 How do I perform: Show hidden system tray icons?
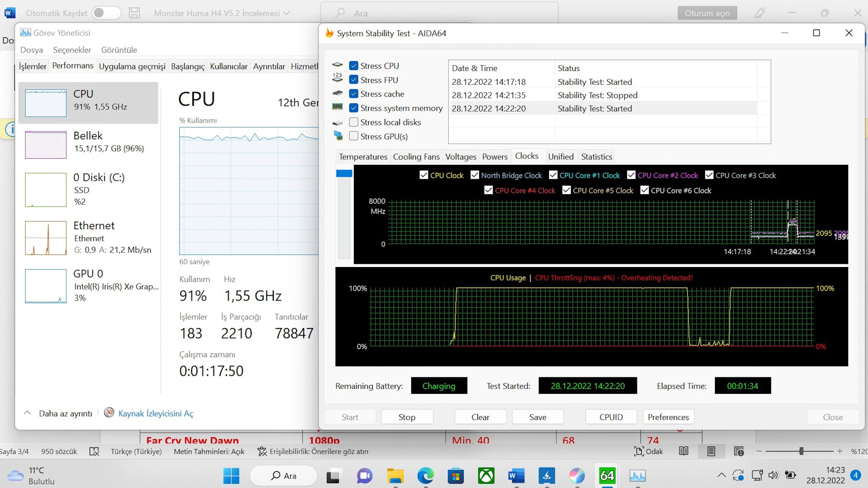tap(721, 475)
